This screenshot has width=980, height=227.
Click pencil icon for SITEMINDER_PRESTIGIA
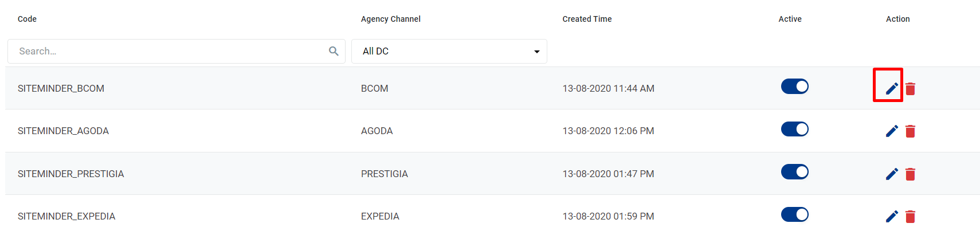pyautogui.click(x=892, y=174)
